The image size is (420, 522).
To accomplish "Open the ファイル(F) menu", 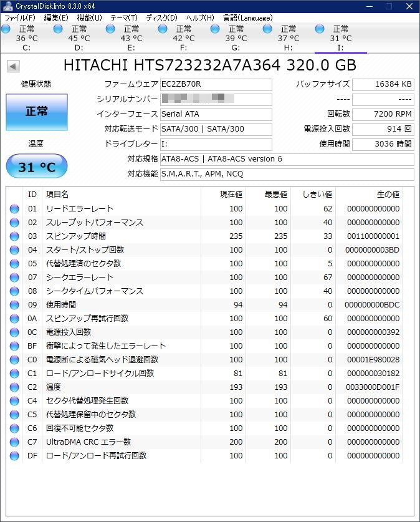I will point(19,18).
